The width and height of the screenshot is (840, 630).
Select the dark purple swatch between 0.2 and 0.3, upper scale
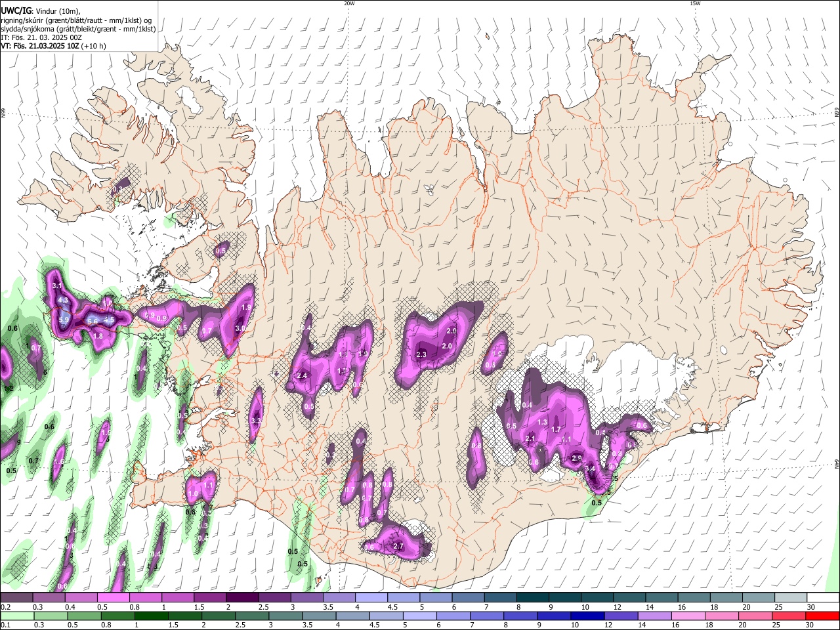(x=16, y=598)
